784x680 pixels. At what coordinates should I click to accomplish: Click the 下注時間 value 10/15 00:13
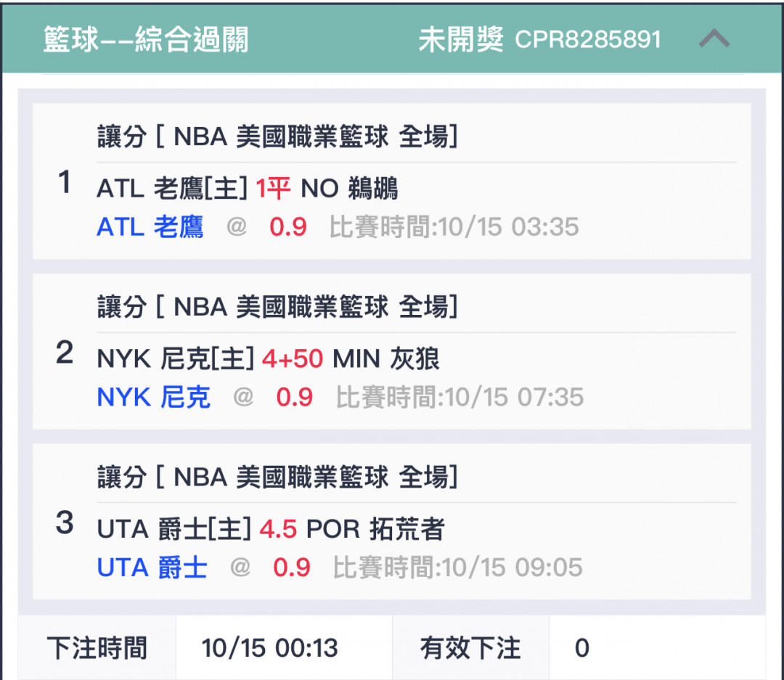pos(269,648)
